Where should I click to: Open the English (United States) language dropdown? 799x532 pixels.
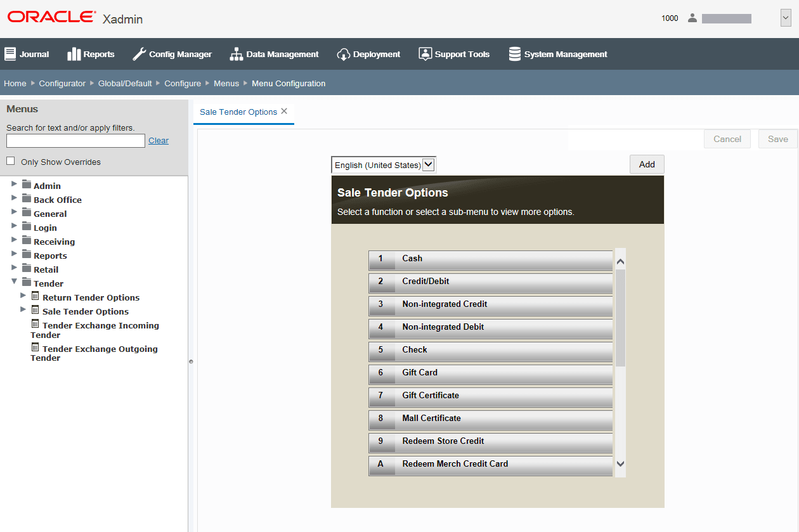click(x=429, y=164)
